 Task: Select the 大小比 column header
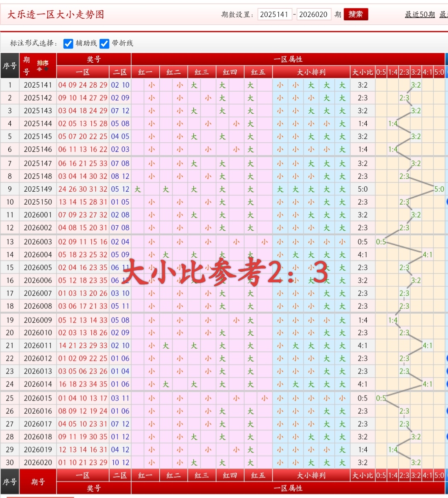click(362, 72)
